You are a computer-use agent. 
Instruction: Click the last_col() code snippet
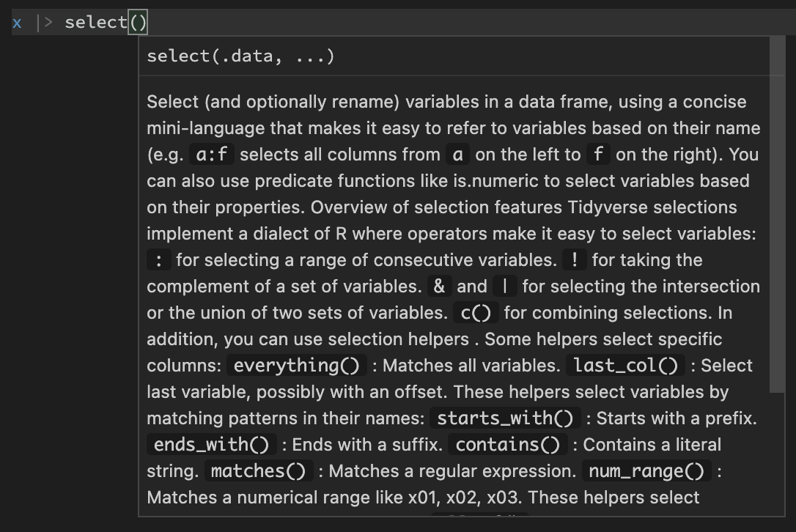tap(626, 366)
